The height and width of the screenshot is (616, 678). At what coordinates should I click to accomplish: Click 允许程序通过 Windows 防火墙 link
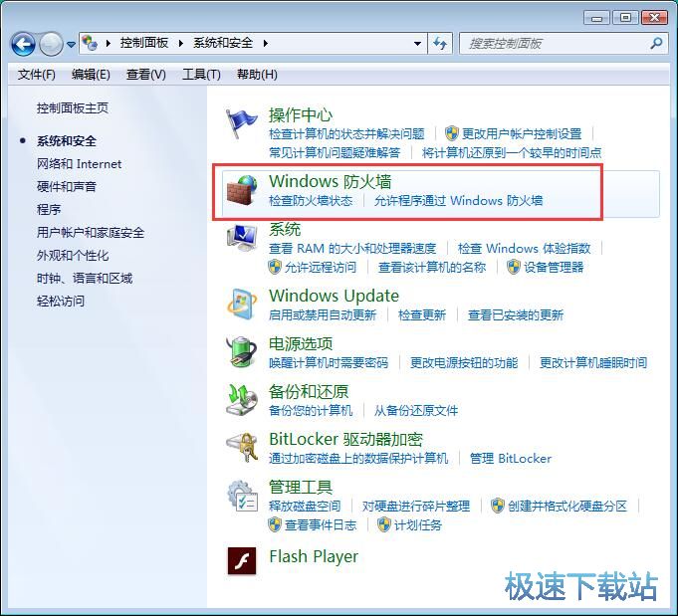(458, 201)
